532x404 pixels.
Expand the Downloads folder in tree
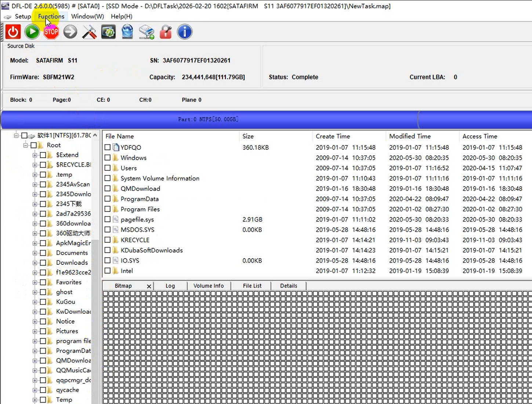[x=35, y=263]
